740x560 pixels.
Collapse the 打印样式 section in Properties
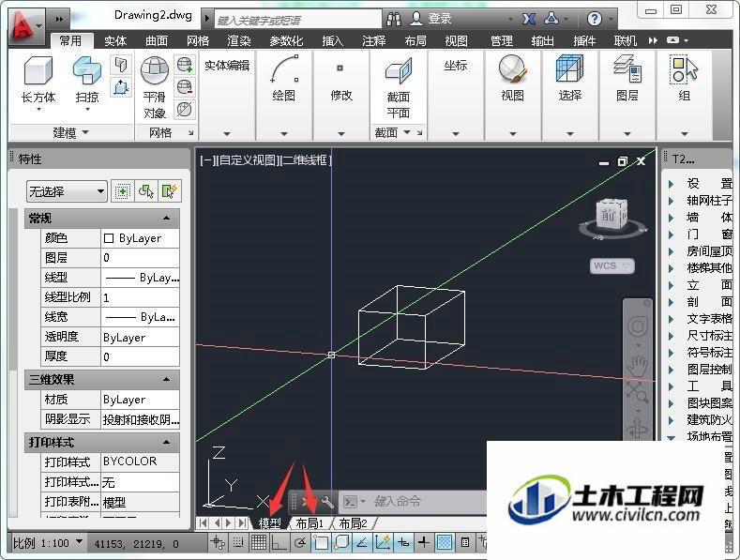click(166, 443)
